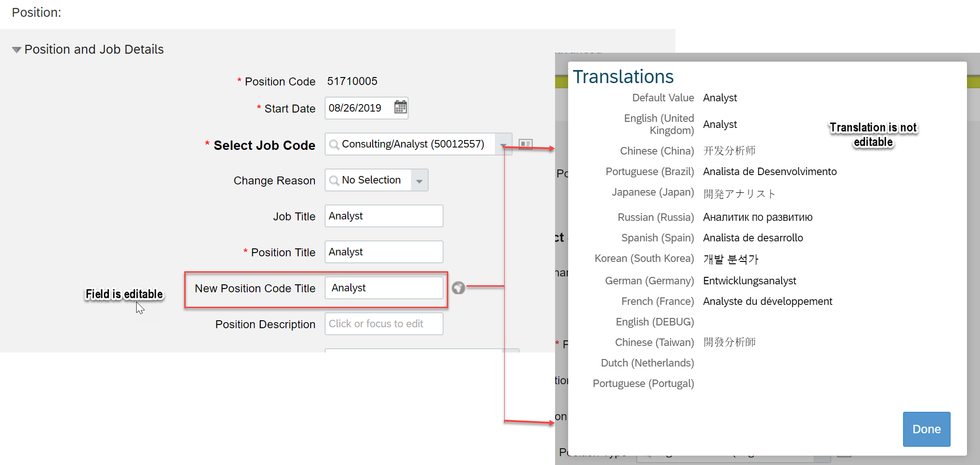Screen dimensions: 980x465
Task: Click Portuguese (Portugal) language label
Action: 643,383
